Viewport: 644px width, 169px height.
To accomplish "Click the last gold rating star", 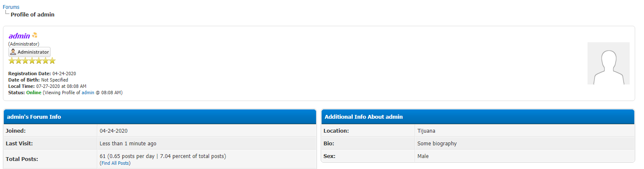I will tap(52, 61).
